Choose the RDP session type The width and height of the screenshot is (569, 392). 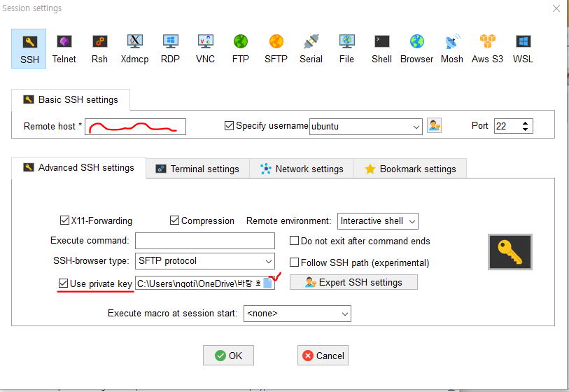[x=170, y=48]
